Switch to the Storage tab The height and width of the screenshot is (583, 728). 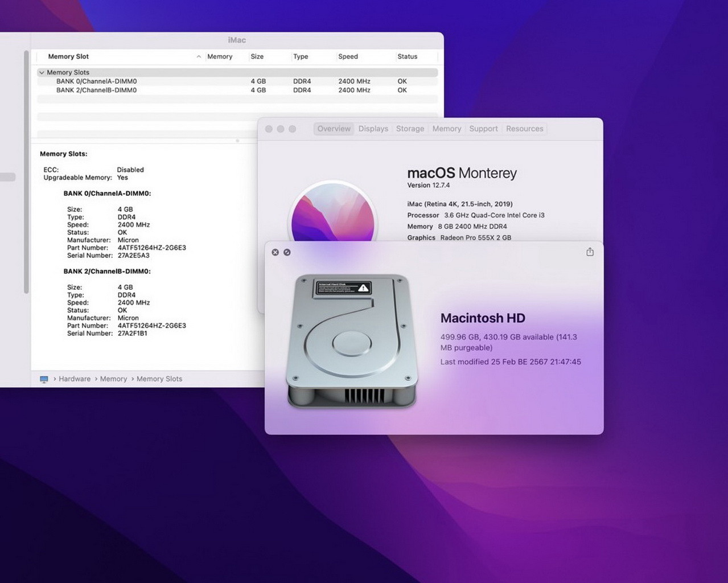(x=410, y=129)
